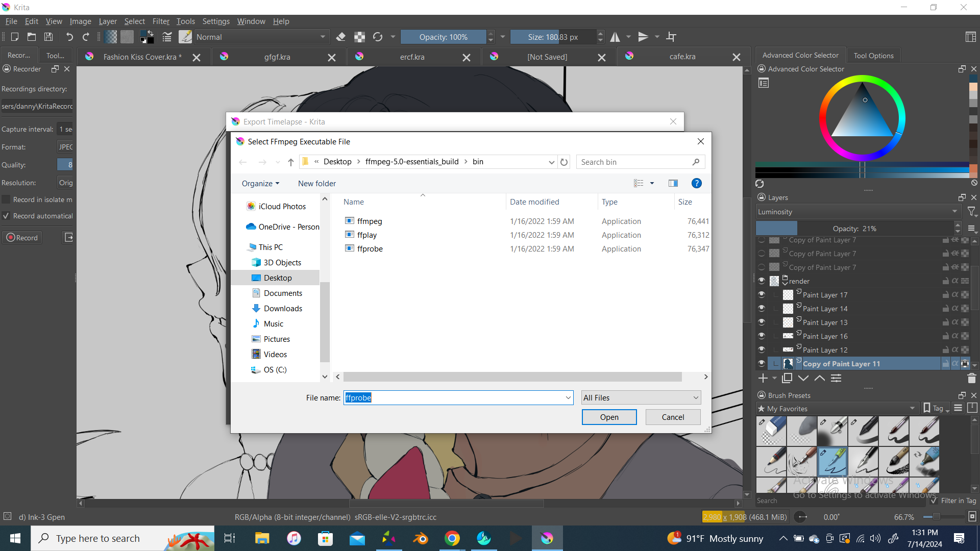Select the Ink-3 Gpen brush preset
The width and height of the screenshot is (980, 551).
(832, 462)
